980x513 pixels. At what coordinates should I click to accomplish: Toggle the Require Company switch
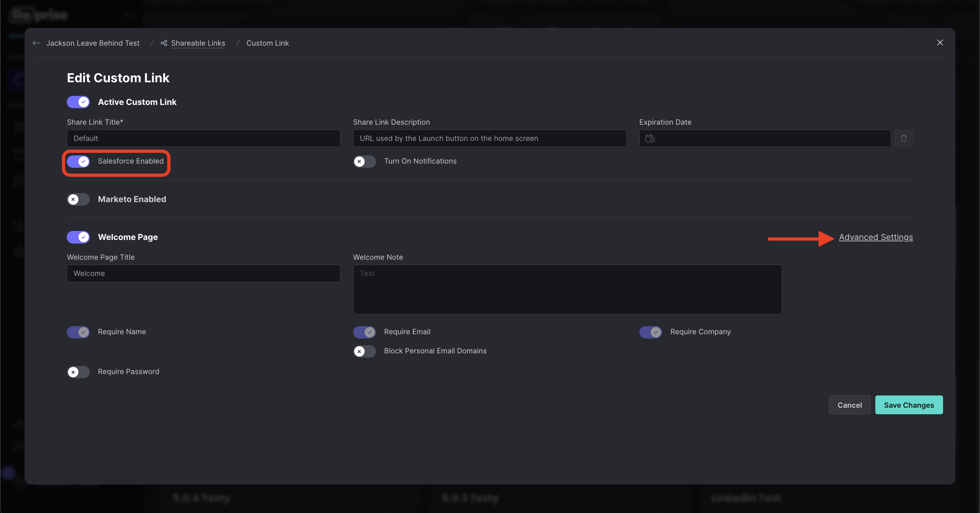pos(650,332)
